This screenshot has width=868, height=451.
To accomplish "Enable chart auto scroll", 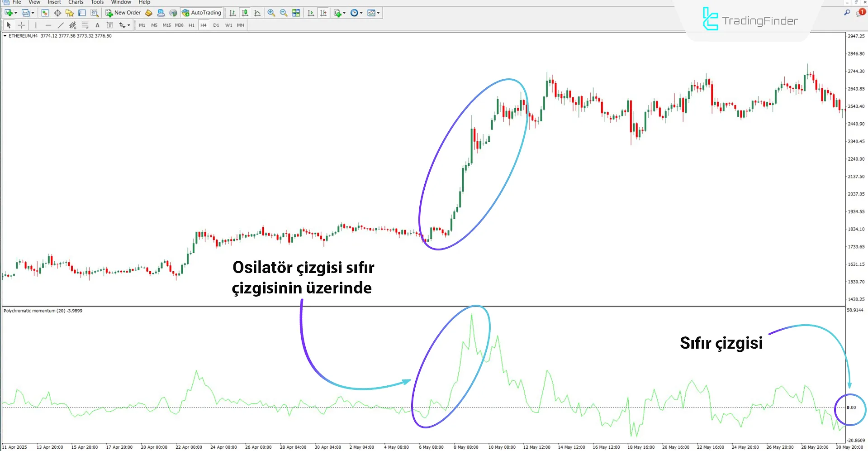I will [x=311, y=12].
